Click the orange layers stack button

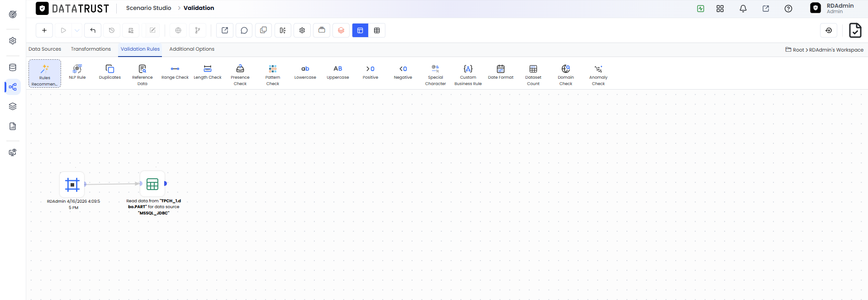click(341, 30)
